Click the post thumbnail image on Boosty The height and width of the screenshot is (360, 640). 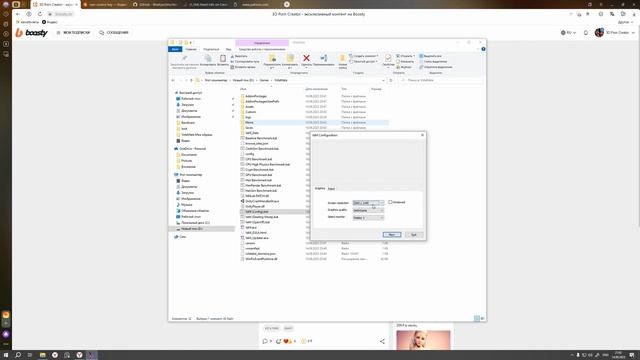point(423,340)
